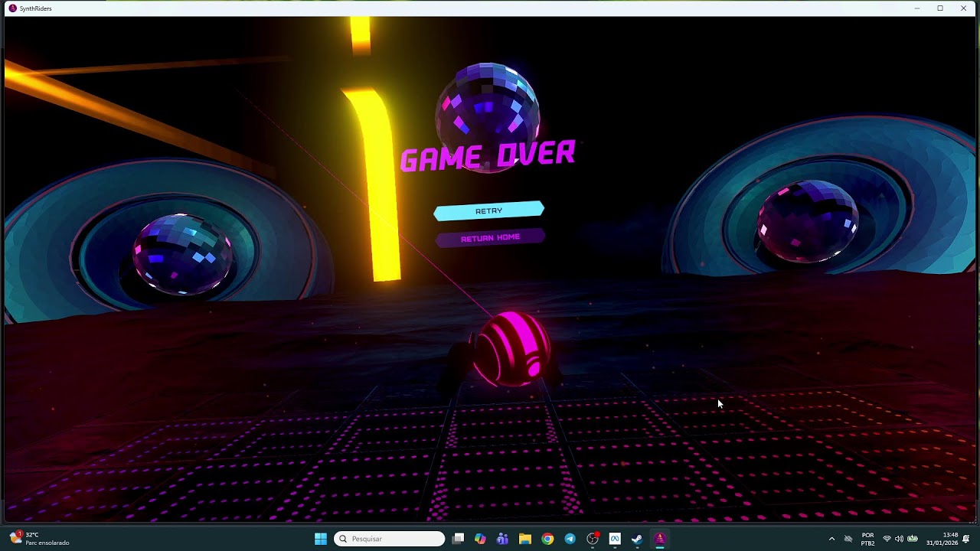980x551 pixels.
Task: Open Steam from the taskbar
Action: point(637,539)
